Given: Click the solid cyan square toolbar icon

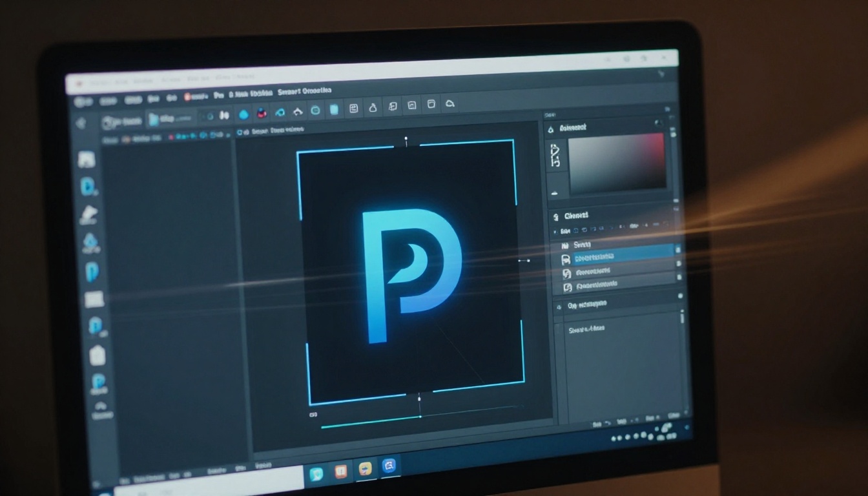Looking at the screenshot, I should 334,110.
